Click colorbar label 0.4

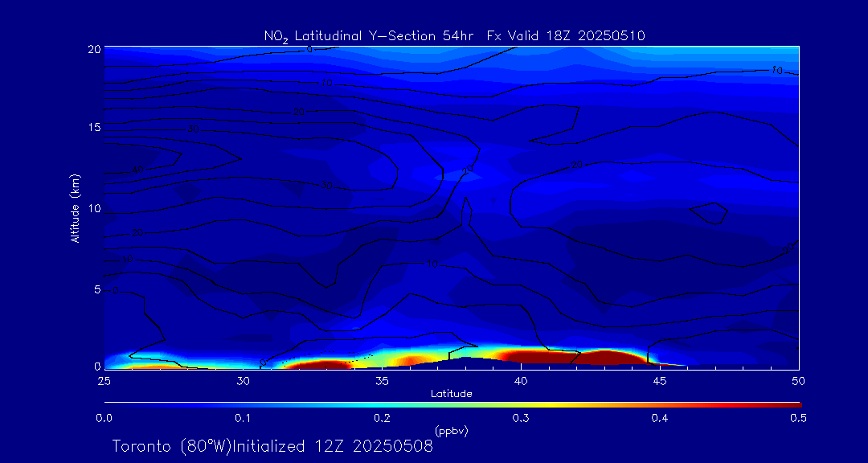(x=659, y=418)
